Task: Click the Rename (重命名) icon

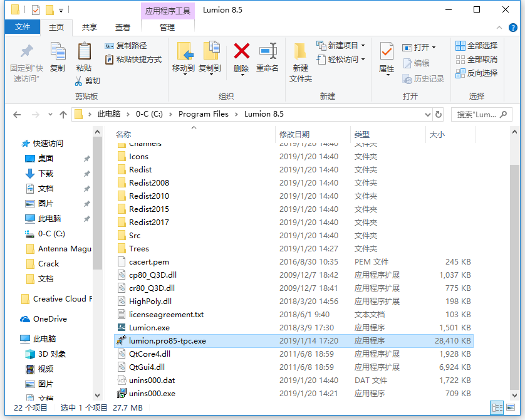Action: tap(268, 51)
